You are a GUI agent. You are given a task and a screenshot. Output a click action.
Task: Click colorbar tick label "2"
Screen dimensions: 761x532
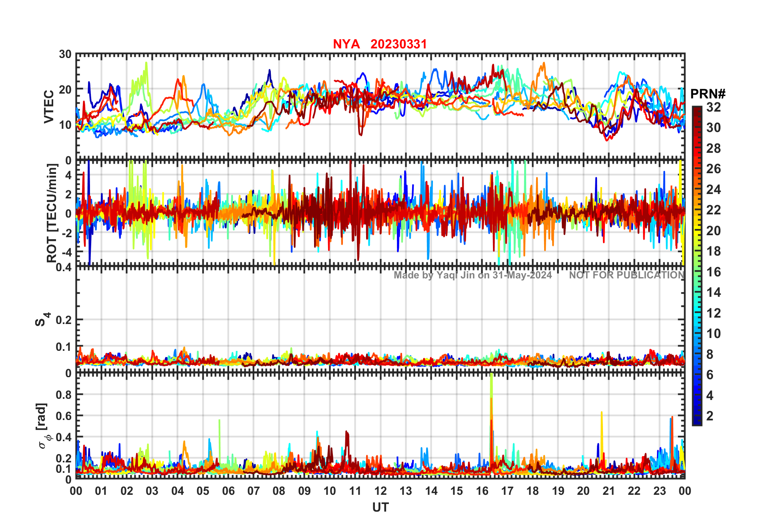pyautogui.click(x=710, y=416)
